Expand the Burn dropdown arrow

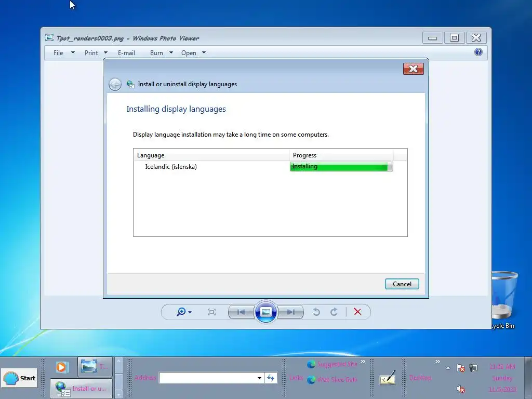pos(171,52)
